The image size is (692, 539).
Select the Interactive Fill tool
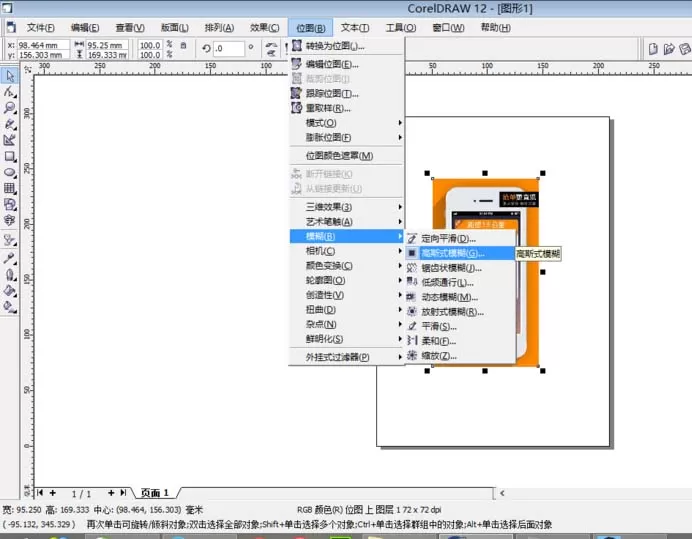(10, 306)
